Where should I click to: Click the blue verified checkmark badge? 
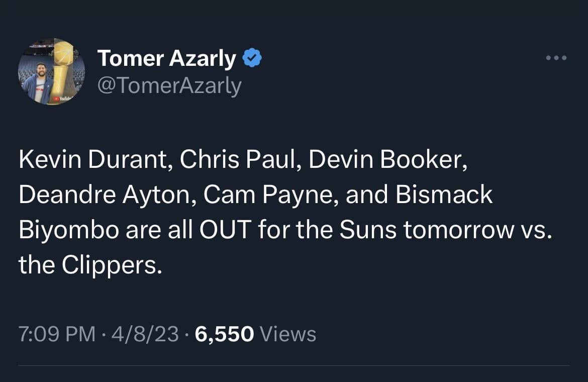252,59
